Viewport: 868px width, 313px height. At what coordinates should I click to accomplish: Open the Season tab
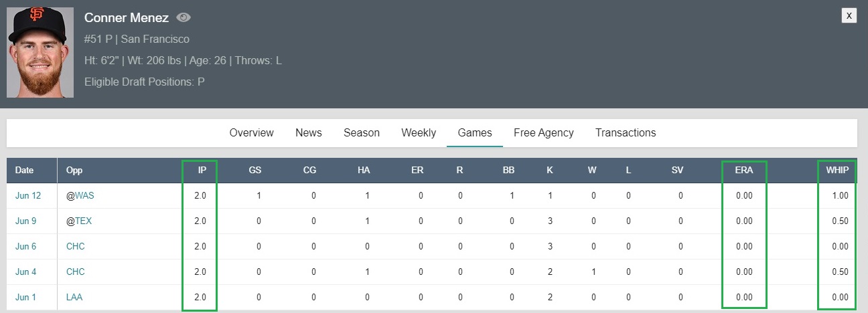(362, 132)
